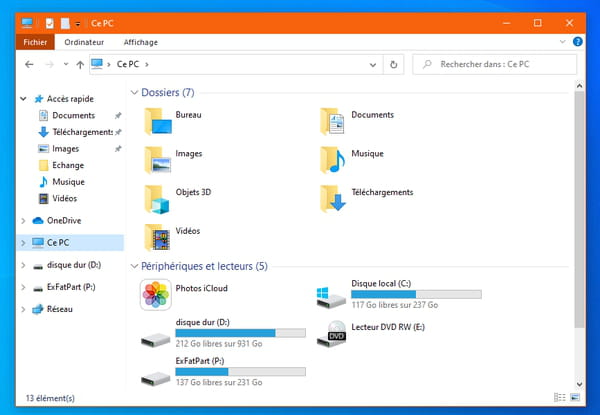Expand the Ce PC tree node
Image resolution: width=600 pixels, height=415 pixels.
tap(23, 242)
